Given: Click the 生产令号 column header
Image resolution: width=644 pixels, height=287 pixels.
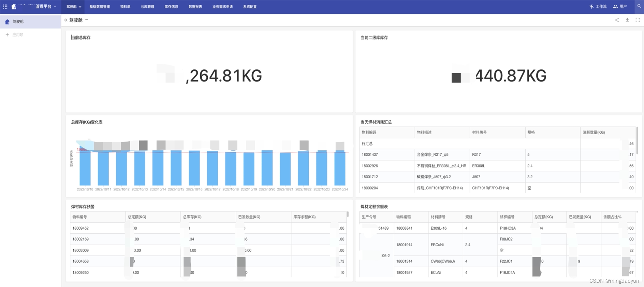Looking at the screenshot, I should [377, 217].
